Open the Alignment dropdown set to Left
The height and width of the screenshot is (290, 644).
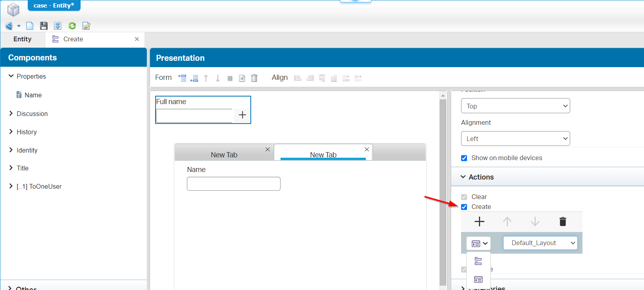point(515,139)
